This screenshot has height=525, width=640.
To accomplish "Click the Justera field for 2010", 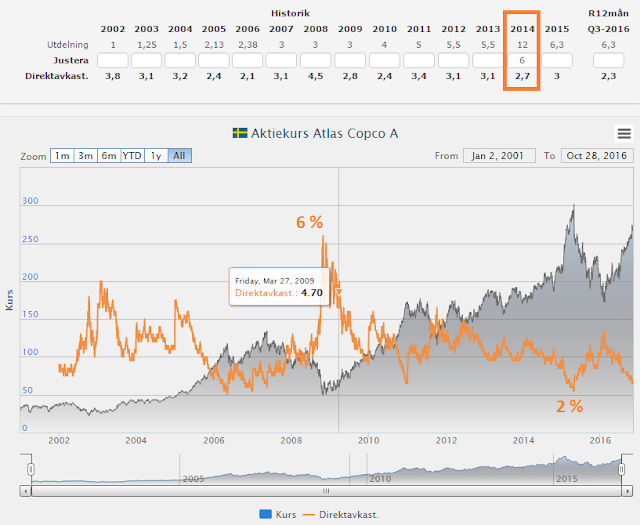I will (x=384, y=60).
